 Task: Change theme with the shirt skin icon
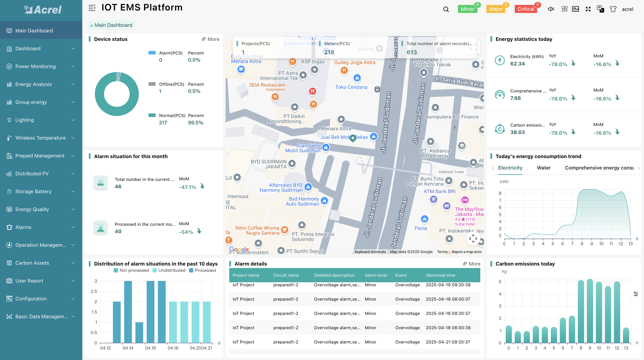613,9
